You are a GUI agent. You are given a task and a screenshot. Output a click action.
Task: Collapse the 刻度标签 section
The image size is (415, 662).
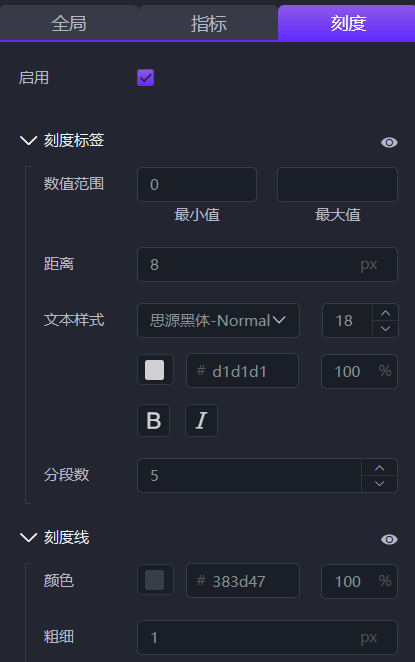click(x=28, y=140)
